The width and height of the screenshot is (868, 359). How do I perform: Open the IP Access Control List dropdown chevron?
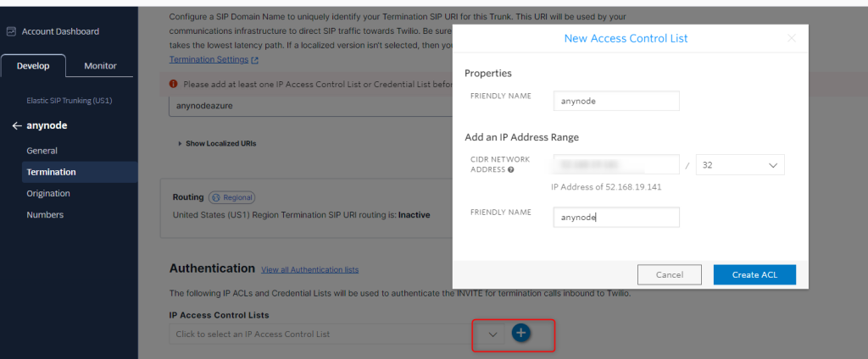(492, 334)
